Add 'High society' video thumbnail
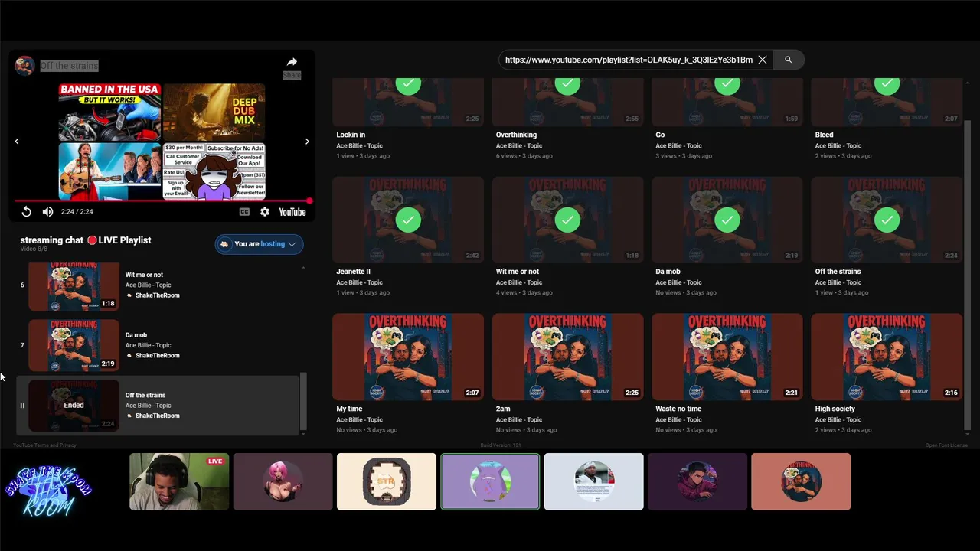Image resolution: width=980 pixels, height=551 pixels. pyautogui.click(x=887, y=357)
